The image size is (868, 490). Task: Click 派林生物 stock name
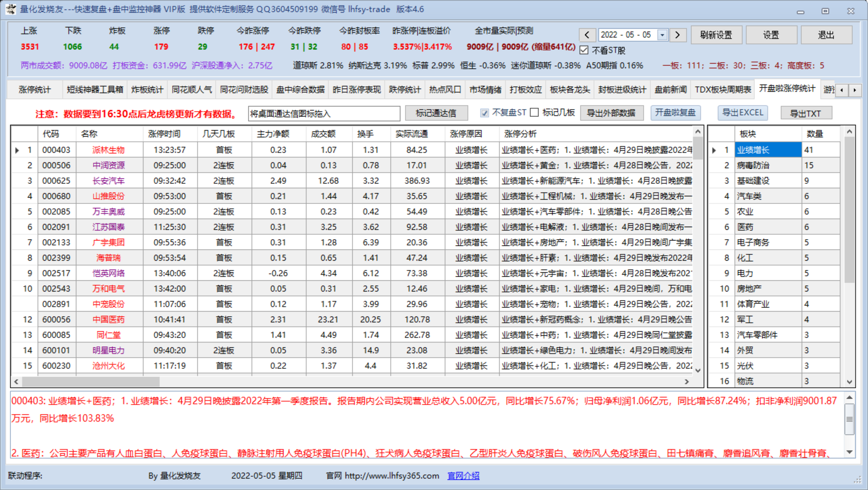pos(108,150)
